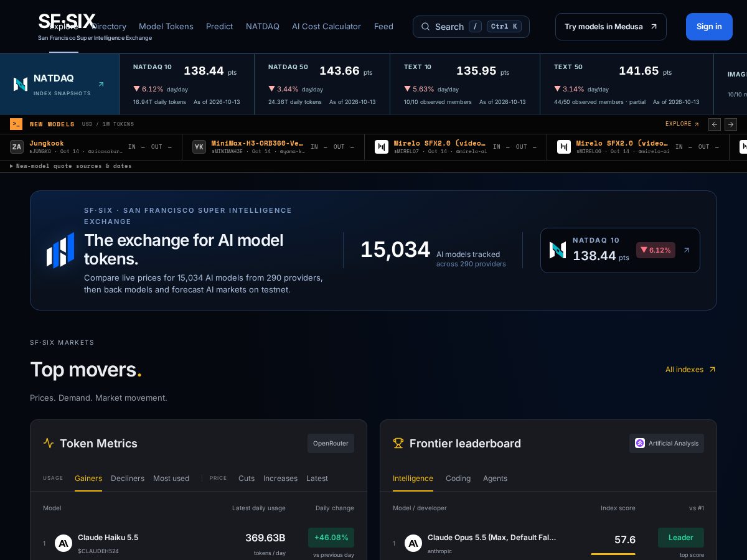This screenshot has height=560, width=747.
Task: Click the blue SF·SIX hero logo icon
Action: (x=60, y=250)
